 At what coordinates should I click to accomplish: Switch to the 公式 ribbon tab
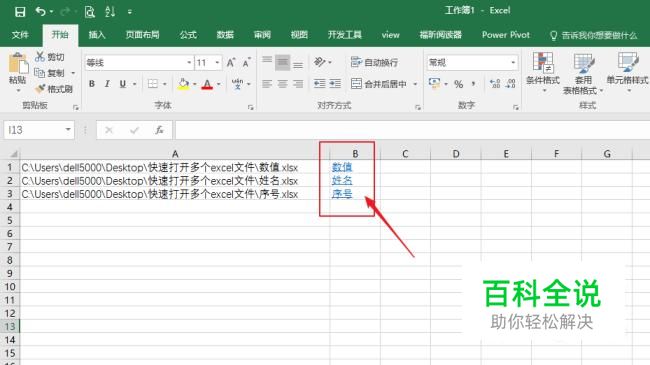188,35
